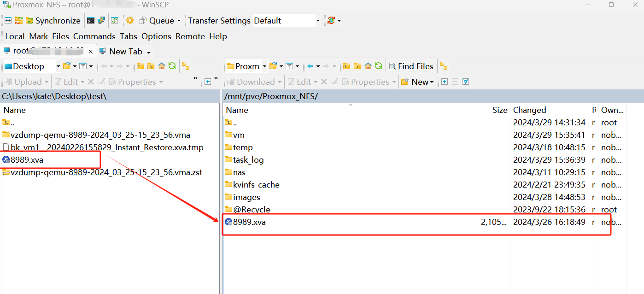
Task: Click the remote path /mnt/pve/Proxmox_NFS/
Action: pyautogui.click(x=271, y=96)
